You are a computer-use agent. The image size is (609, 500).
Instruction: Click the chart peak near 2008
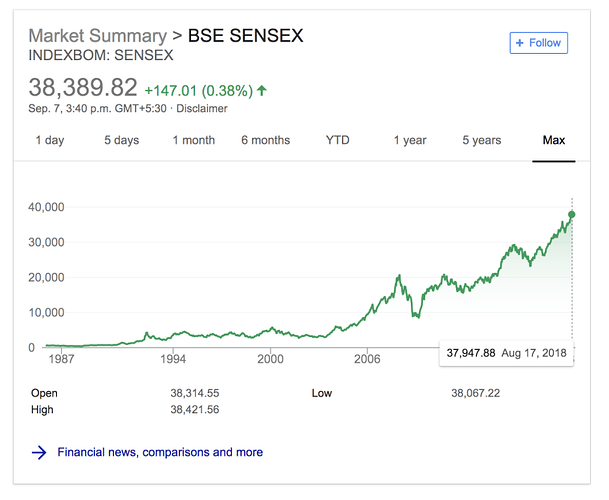pyautogui.click(x=400, y=275)
